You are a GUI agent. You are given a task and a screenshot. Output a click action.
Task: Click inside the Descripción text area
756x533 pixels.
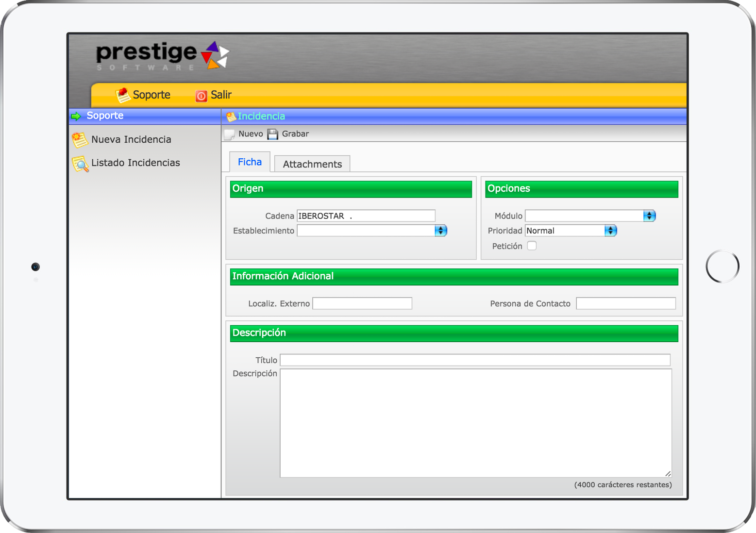(476, 423)
